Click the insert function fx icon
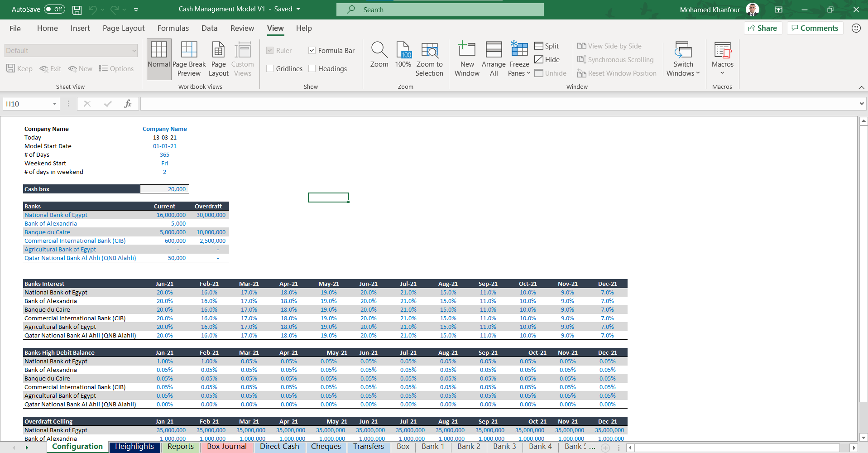Viewport: 868px width, 453px height. point(128,104)
